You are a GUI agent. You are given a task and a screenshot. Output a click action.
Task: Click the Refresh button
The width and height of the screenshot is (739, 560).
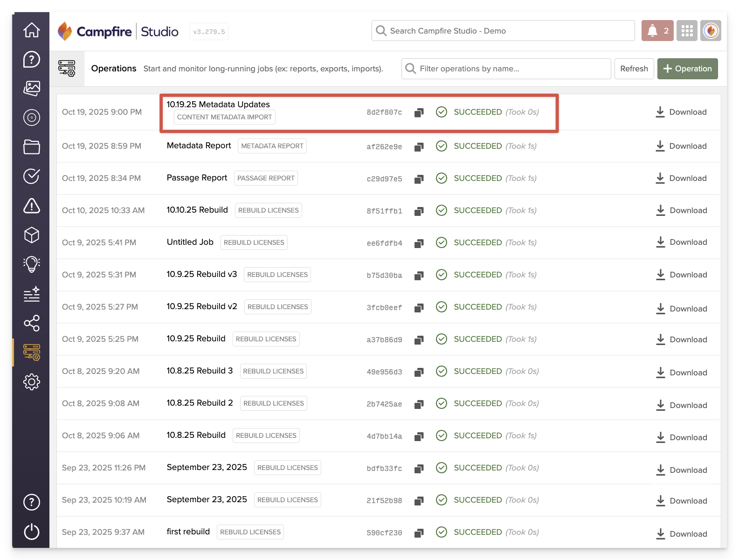coord(634,69)
